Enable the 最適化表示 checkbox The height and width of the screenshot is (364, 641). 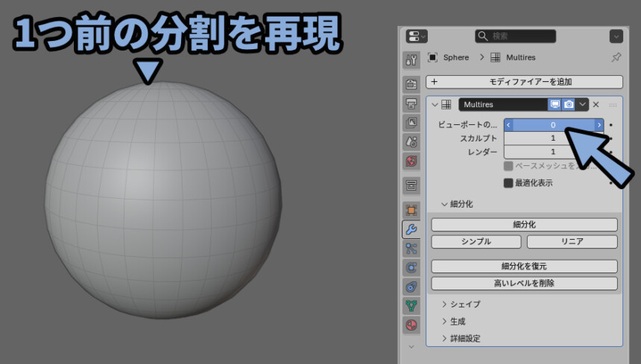[509, 183]
